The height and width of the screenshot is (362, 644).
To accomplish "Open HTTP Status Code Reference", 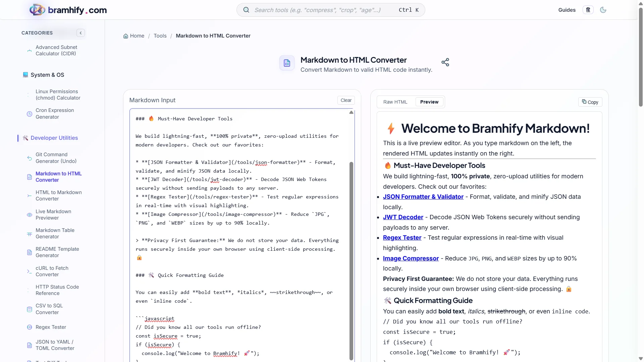I will coord(57,290).
